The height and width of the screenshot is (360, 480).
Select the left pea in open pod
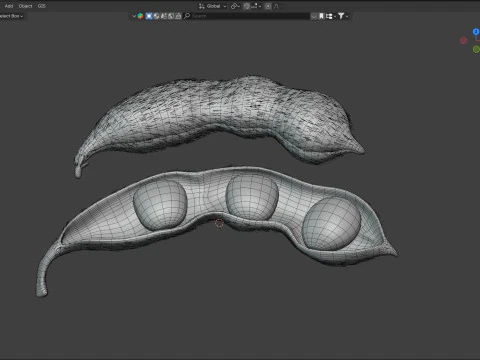coord(160,204)
